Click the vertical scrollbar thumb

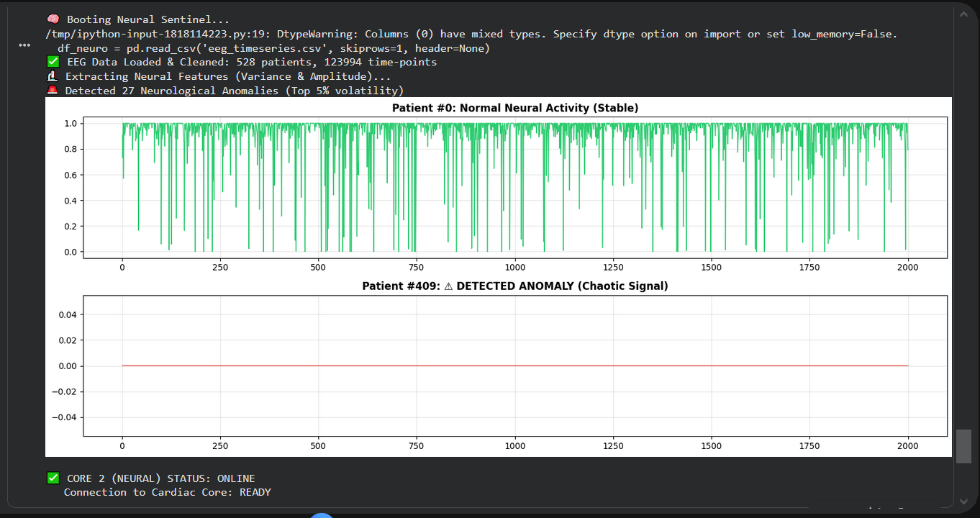tap(963, 447)
